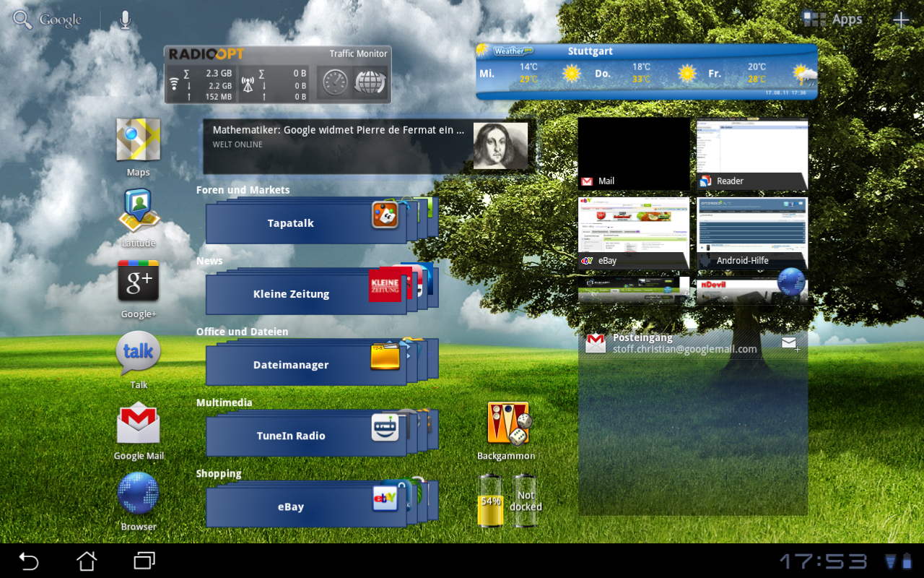Open the Reader bookmark thumbnail
This screenshot has width=924, height=578.
click(752, 154)
